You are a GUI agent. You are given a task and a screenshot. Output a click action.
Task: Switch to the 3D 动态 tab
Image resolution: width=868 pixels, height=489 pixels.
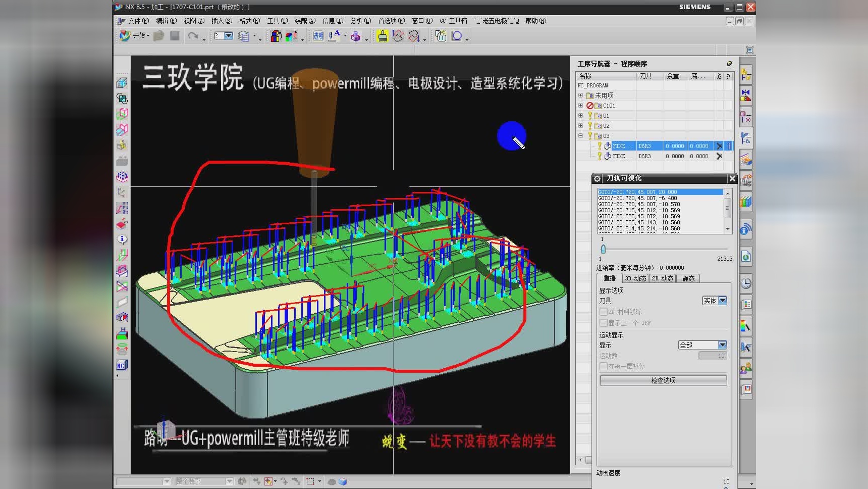635,278
